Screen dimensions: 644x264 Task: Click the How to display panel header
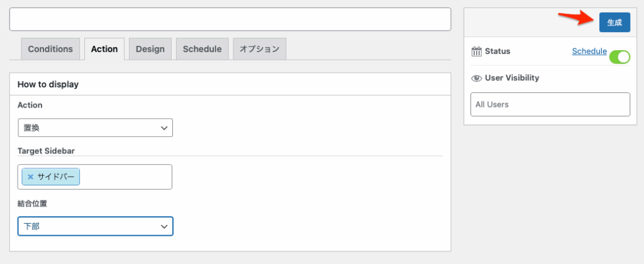[x=230, y=85]
